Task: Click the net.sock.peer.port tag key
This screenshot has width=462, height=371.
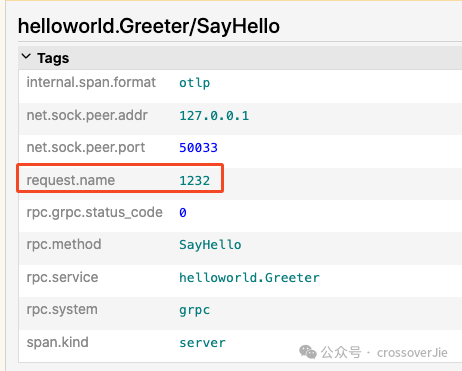Action: click(x=86, y=147)
